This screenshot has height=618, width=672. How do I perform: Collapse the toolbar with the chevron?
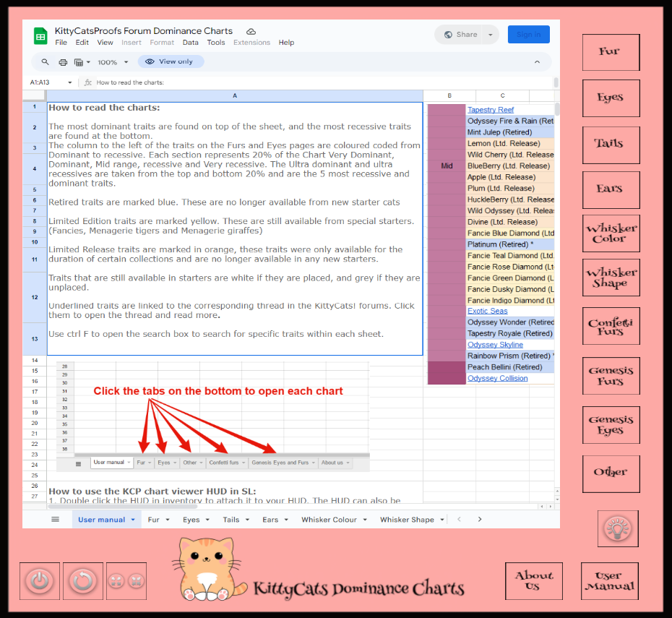[537, 62]
